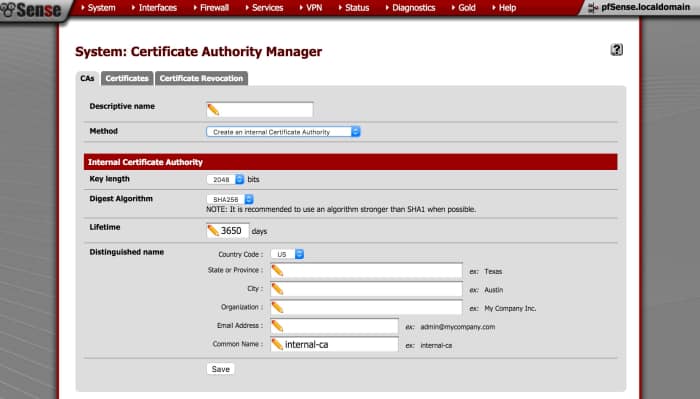Open the Country Code dropdown
Image resolution: width=700 pixels, height=399 pixels.
[x=288, y=254]
